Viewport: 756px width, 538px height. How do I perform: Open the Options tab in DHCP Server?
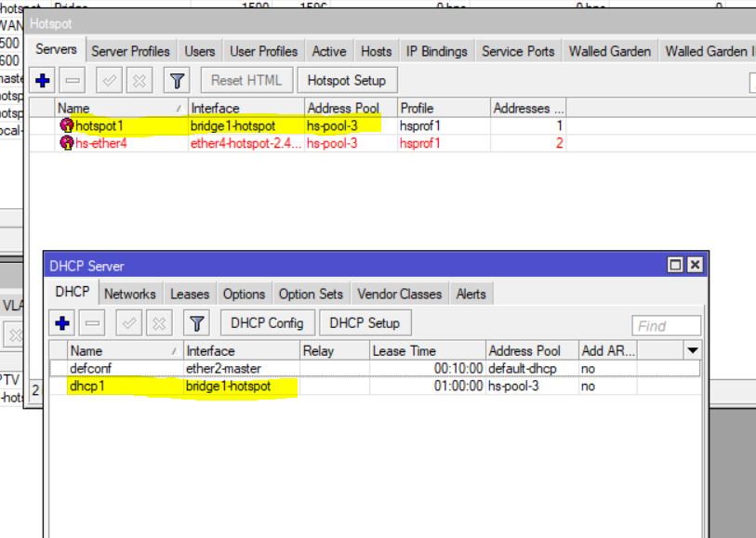point(244,295)
